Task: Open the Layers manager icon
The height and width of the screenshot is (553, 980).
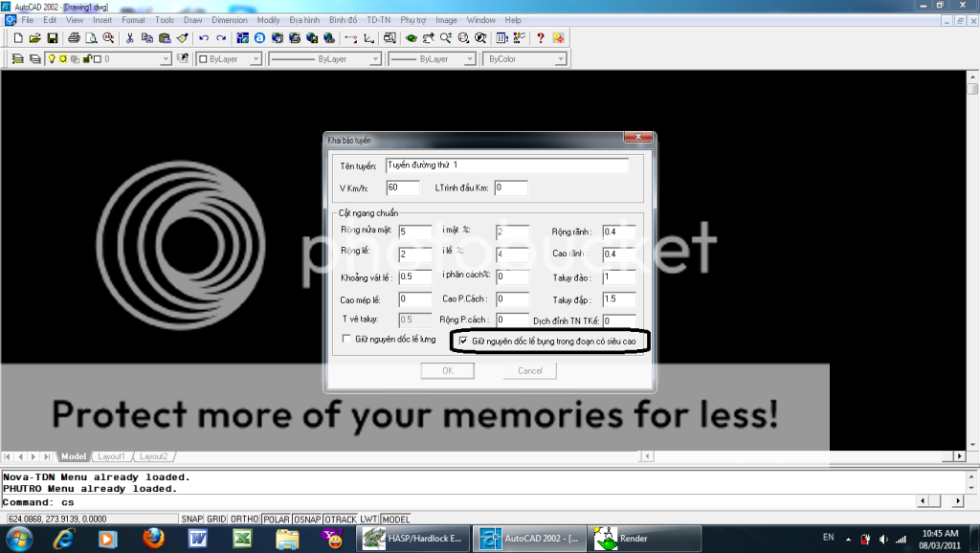Action: [x=35, y=58]
